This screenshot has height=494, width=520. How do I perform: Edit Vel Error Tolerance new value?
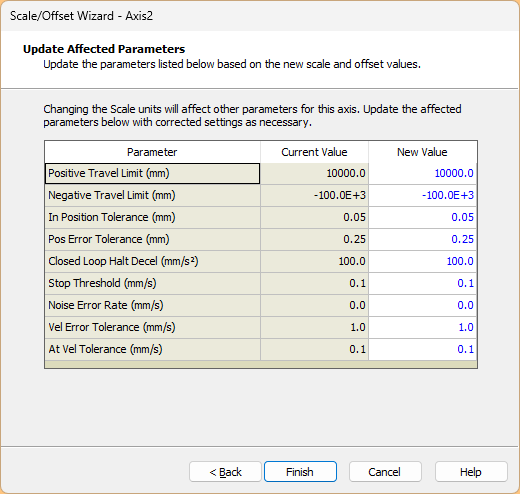click(423, 327)
